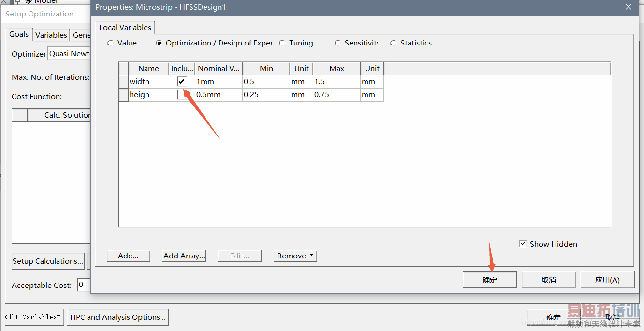The width and height of the screenshot is (644, 331).
Task: Click the heigh Max unit mm cell
Action: (372, 95)
